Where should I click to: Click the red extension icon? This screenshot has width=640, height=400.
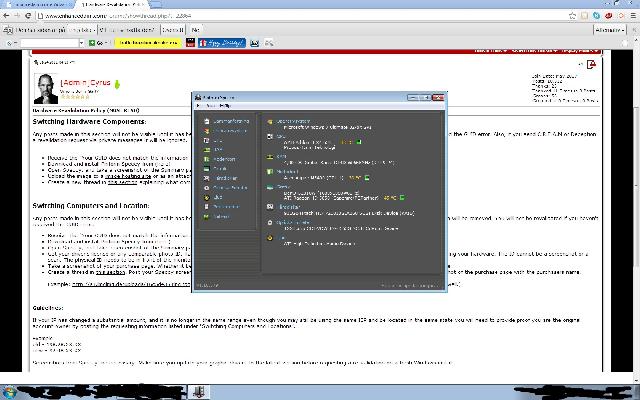(x=609, y=16)
